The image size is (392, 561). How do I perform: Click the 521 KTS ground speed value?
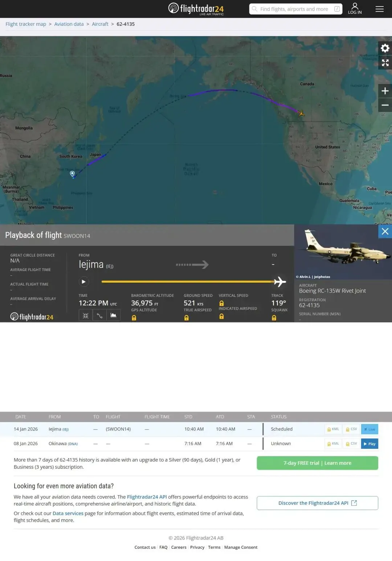tap(193, 303)
